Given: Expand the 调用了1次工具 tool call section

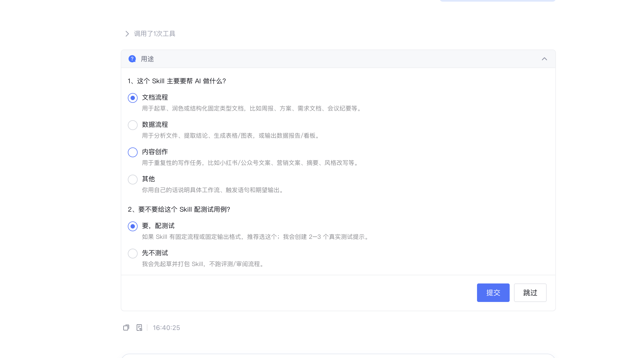Looking at the screenshot, I should 150,34.
